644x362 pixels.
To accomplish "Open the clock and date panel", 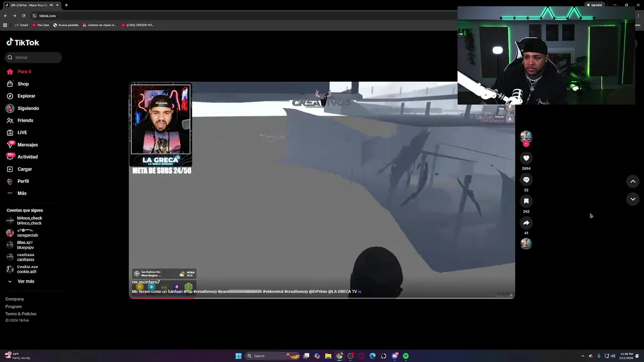I will (626, 356).
